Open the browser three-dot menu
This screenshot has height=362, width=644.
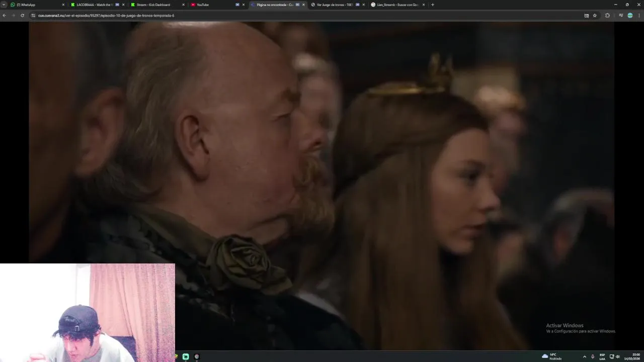pyautogui.click(x=639, y=16)
